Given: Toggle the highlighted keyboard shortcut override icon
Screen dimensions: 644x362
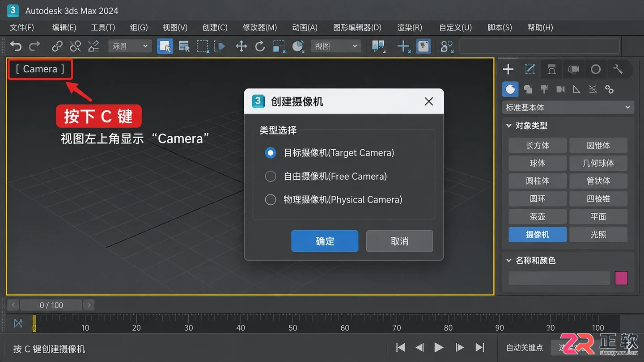Looking at the screenshot, I should [x=424, y=46].
